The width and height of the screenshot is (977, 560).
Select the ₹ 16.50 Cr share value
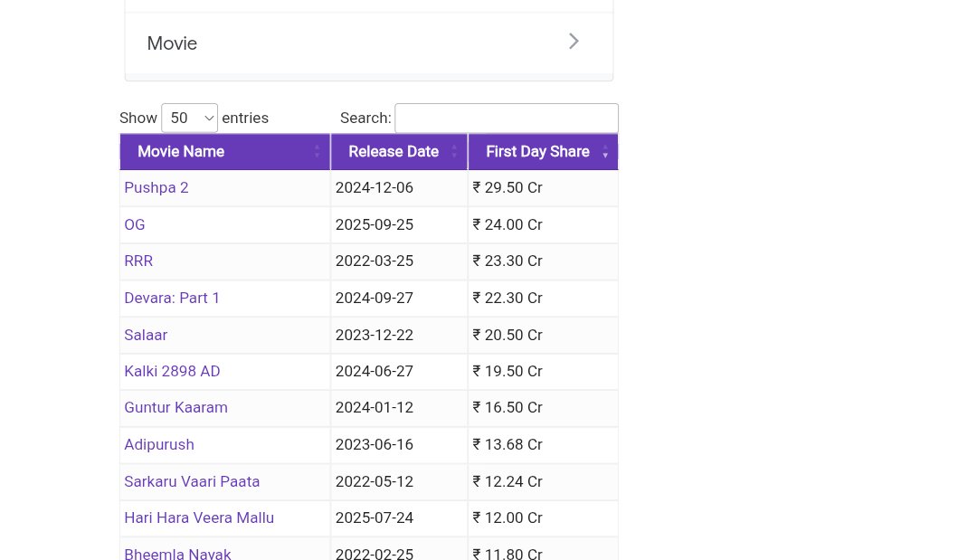coord(507,407)
